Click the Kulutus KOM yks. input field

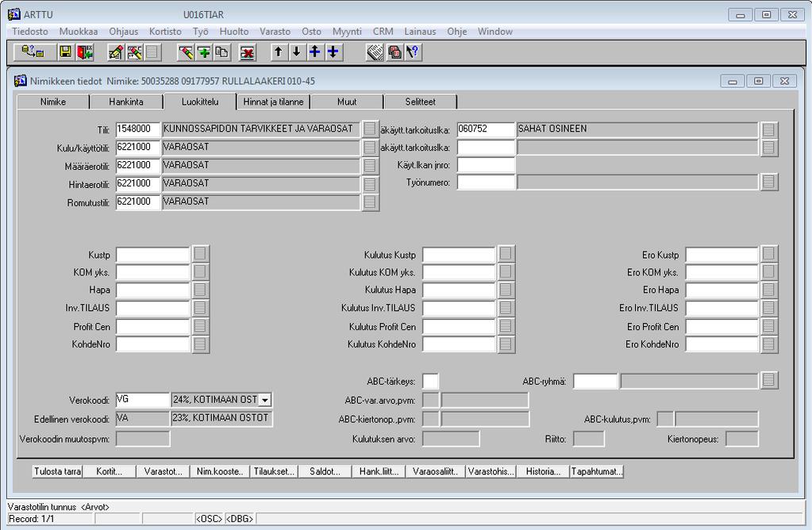pos(459,272)
